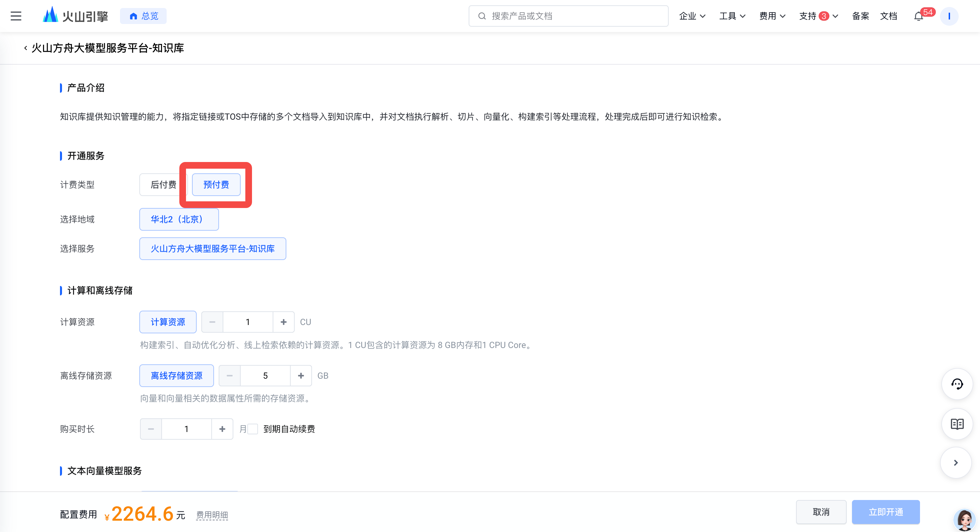Select the 离线存储资源 option chip
980x532 pixels.
177,376
